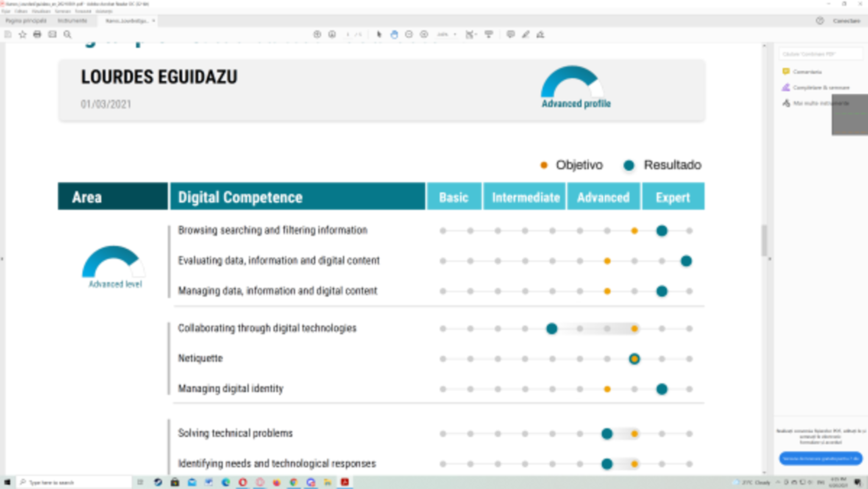Screen dimensions: 868x489
Task: Add a sticky note comment icon
Action: (x=510, y=34)
